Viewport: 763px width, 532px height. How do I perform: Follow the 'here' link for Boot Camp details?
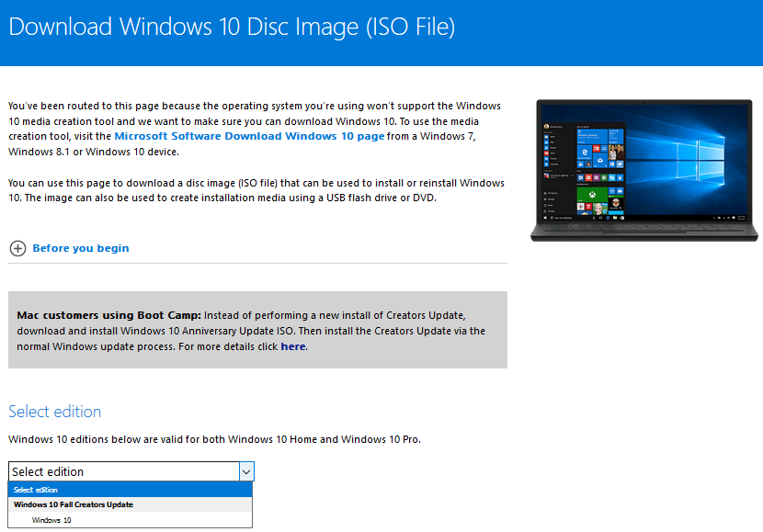point(293,346)
